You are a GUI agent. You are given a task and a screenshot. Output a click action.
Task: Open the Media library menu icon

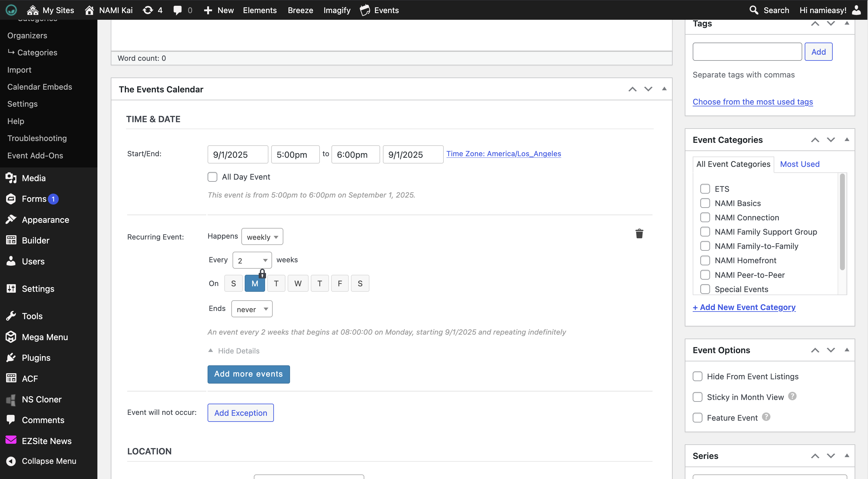click(x=11, y=178)
